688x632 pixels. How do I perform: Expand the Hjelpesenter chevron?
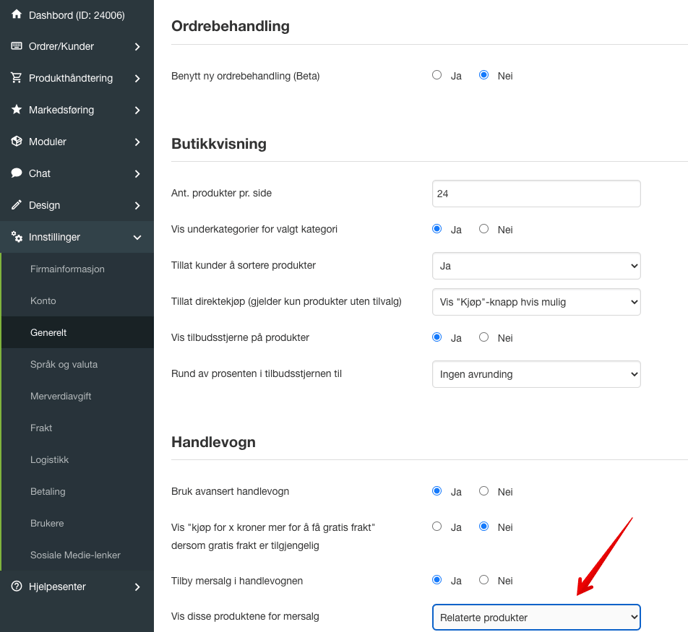point(137,587)
